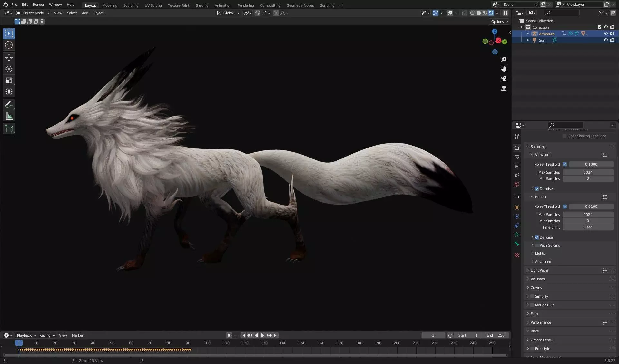Open the Texture properties tab
Viewport: 619px width, 364px height.
coord(517,255)
